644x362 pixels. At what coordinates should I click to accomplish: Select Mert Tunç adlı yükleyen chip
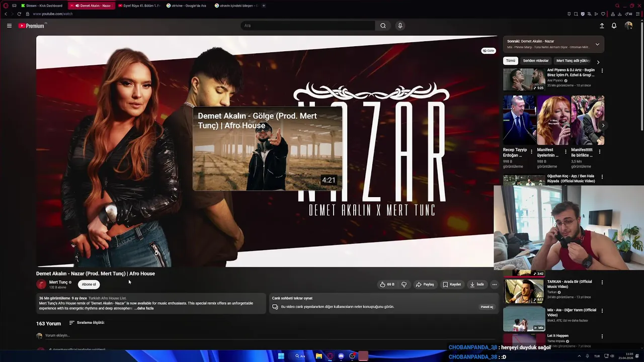click(573, 61)
